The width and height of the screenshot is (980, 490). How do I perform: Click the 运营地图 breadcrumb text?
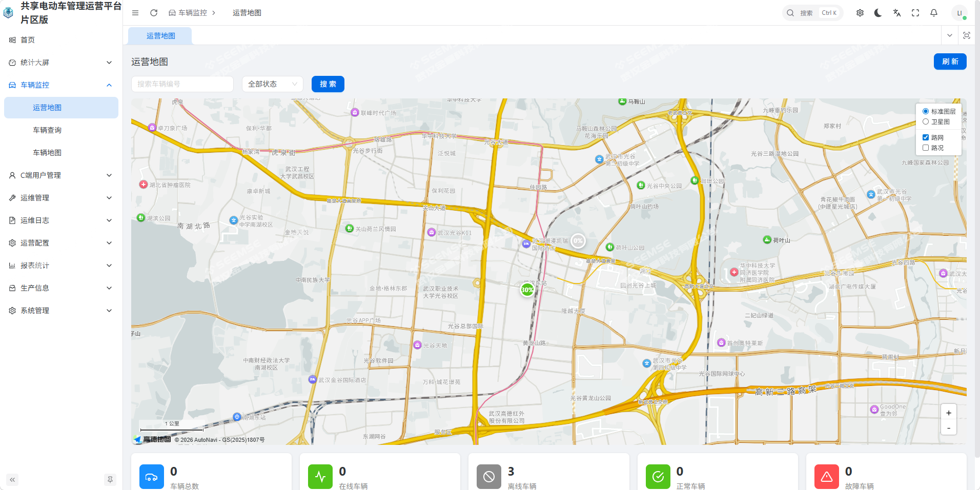[x=247, y=13]
